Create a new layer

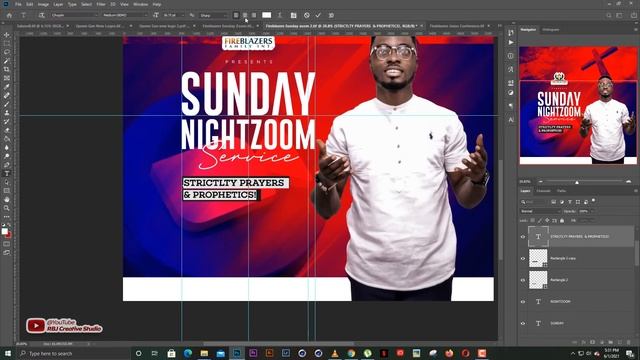click(620, 342)
